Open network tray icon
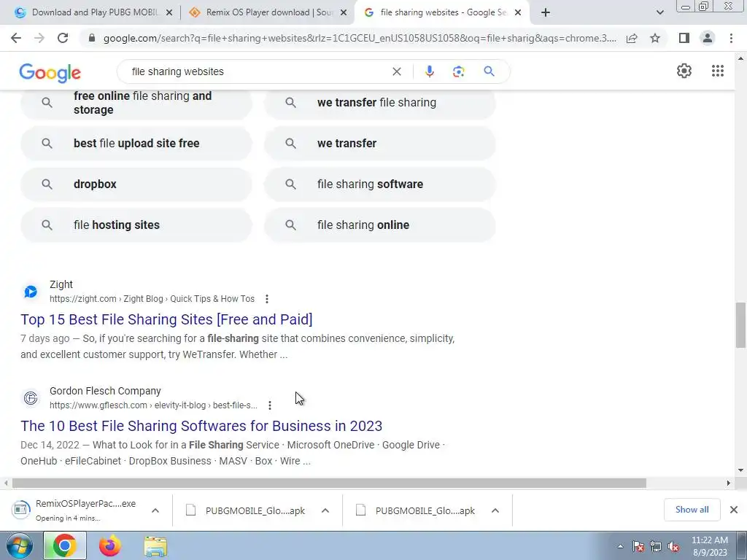 (x=656, y=547)
